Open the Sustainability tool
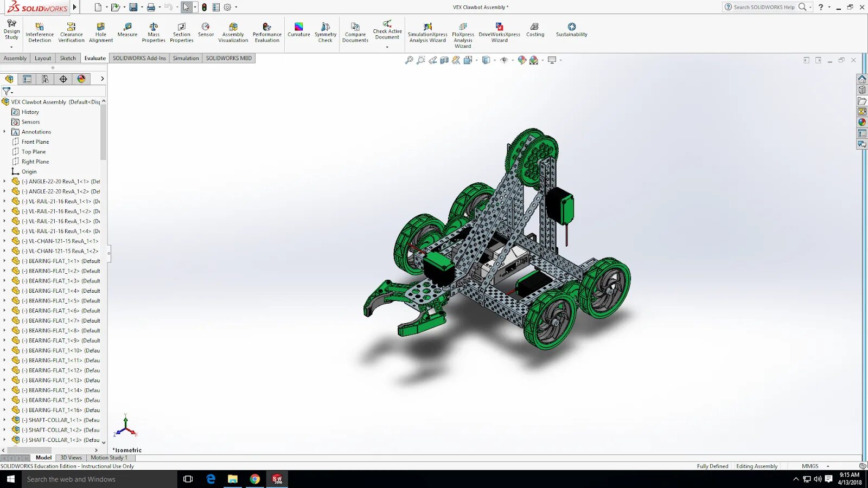 coord(571,30)
